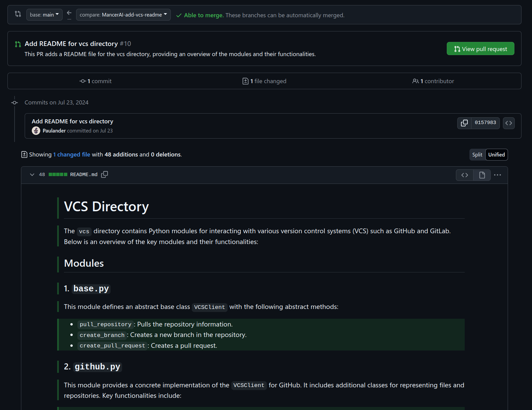Screen dimensions: 532x410
Task: Collapse the README.md file diff
Action: click(32, 175)
